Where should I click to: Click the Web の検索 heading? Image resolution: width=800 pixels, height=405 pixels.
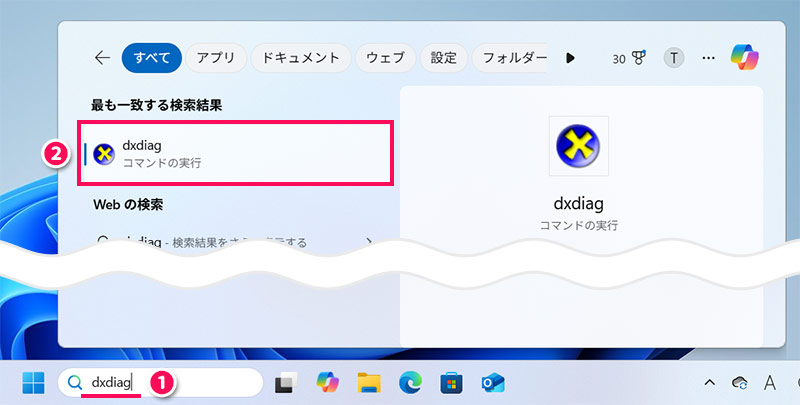click(128, 205)
